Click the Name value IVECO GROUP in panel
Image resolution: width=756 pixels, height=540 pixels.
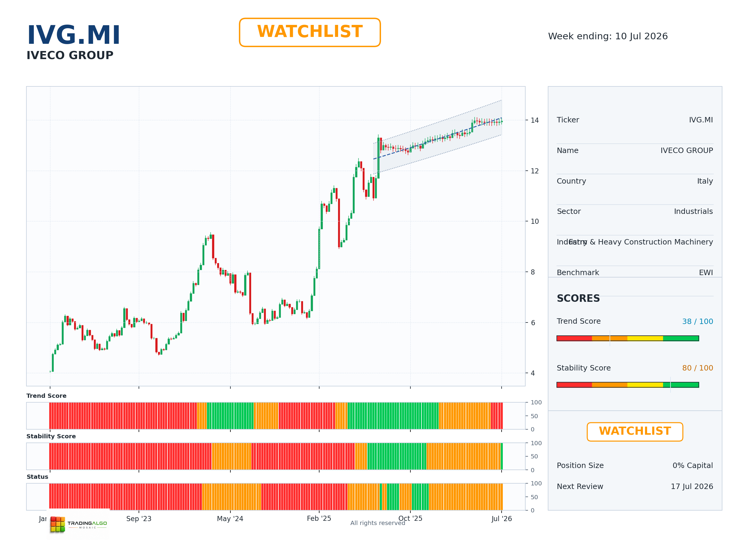[686, 151]
